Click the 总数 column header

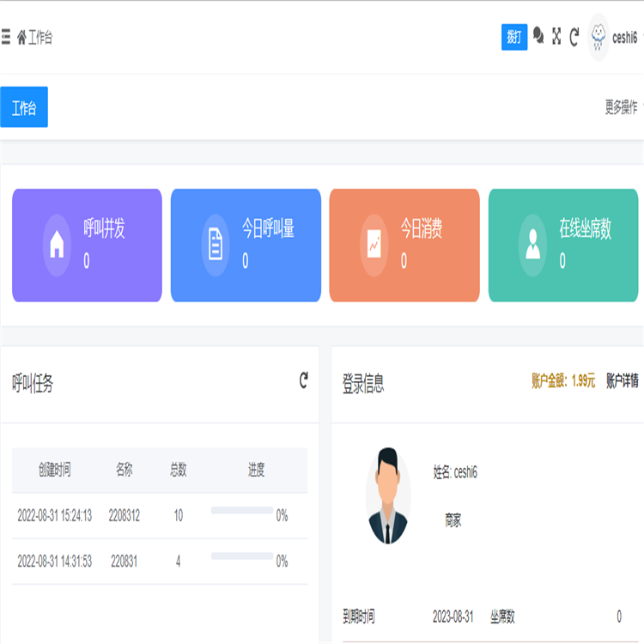[179, 470]
